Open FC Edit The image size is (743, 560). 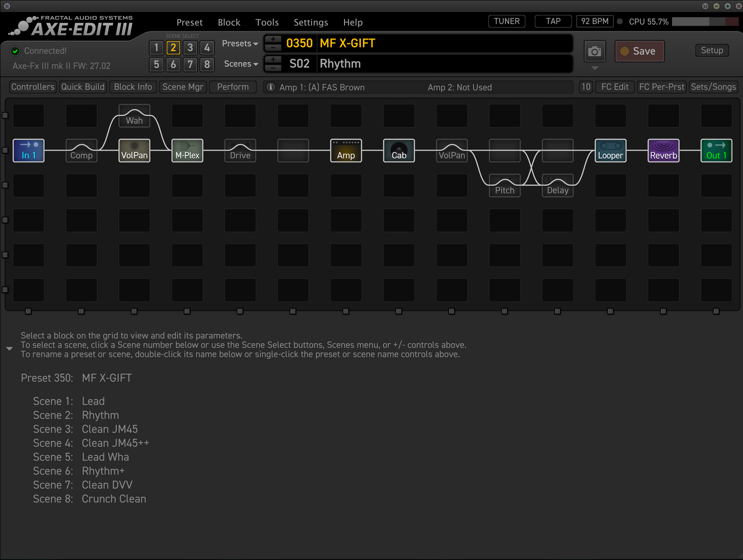coord(615,87)
